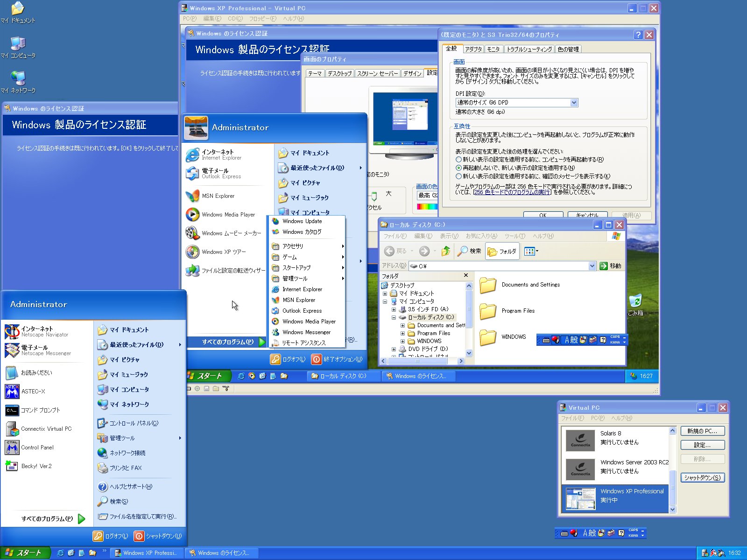Switch to モニタ tab
The width and height of the screenshot is (747, 560).
[493, 49]
